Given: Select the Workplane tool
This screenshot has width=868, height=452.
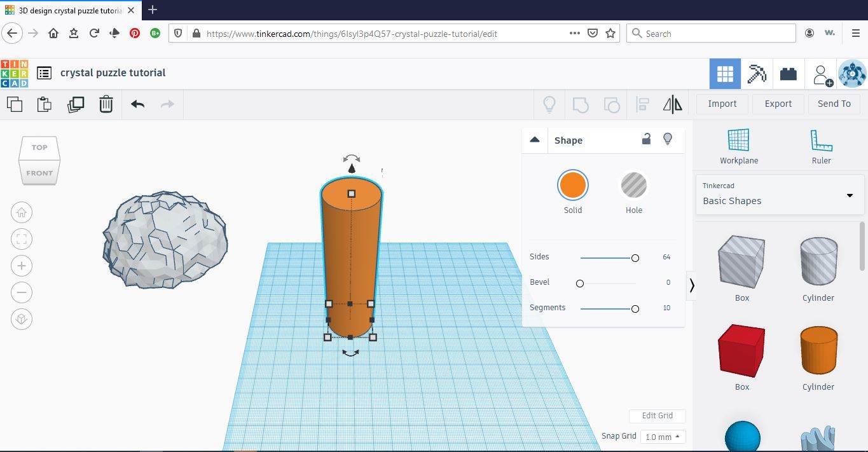Looking at the screenshot, I should (739, 147).
